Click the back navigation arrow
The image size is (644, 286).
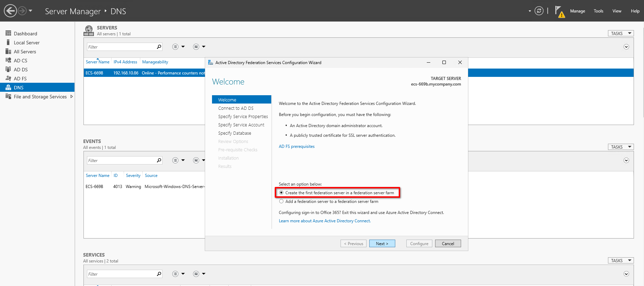click(10, 11)
